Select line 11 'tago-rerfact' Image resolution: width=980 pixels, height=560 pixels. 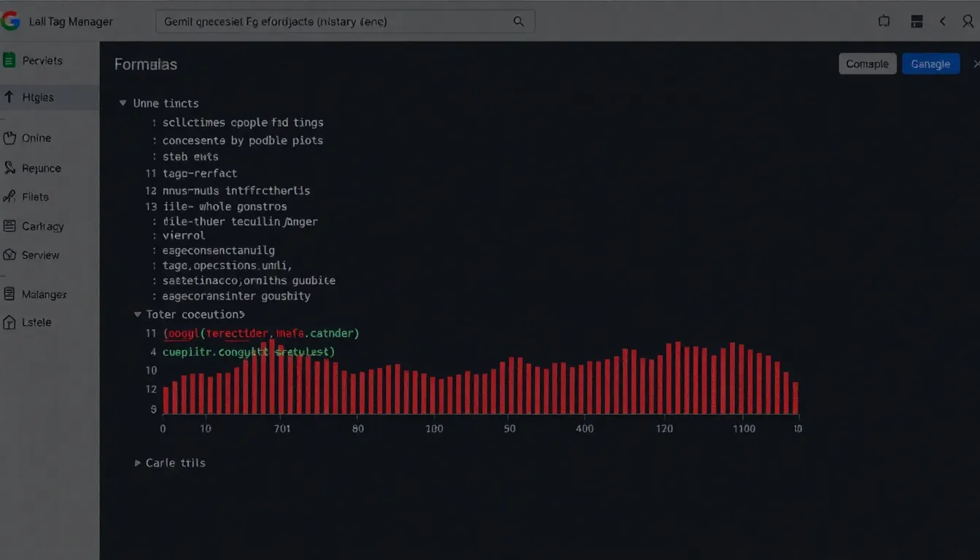[200, 174]
